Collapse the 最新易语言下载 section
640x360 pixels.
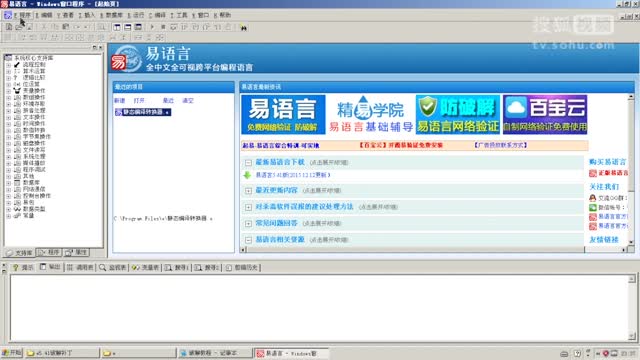tap(248, 162)
